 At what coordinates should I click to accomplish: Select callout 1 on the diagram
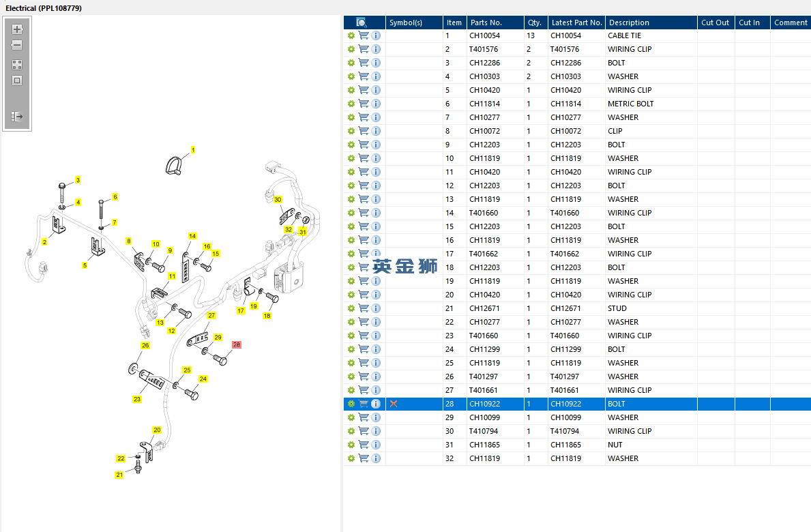[x=193, y=150]
